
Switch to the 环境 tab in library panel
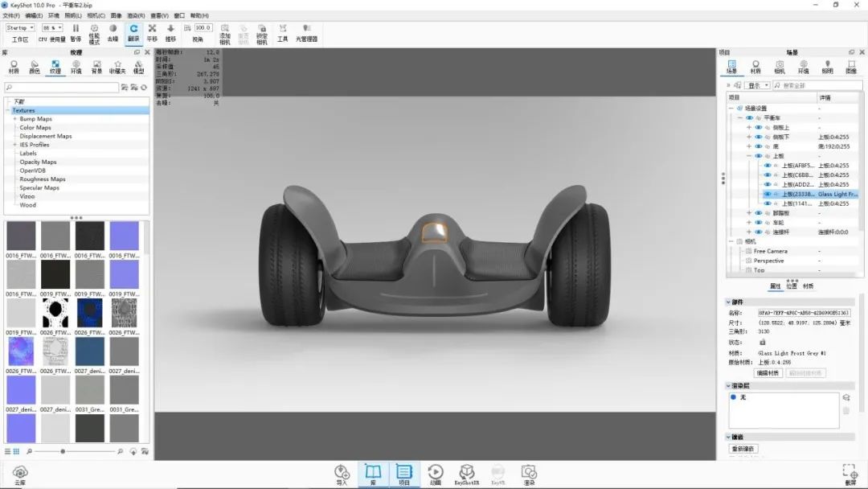tap(76, 66)
